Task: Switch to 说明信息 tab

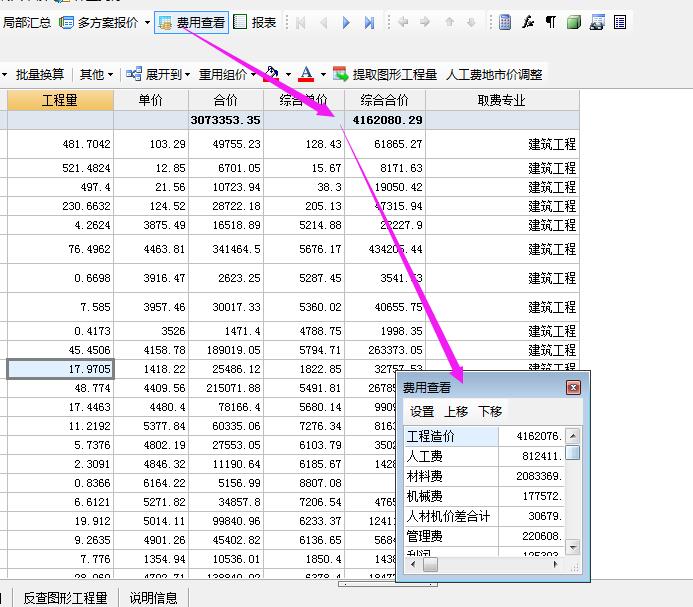Action: (153, 598)
